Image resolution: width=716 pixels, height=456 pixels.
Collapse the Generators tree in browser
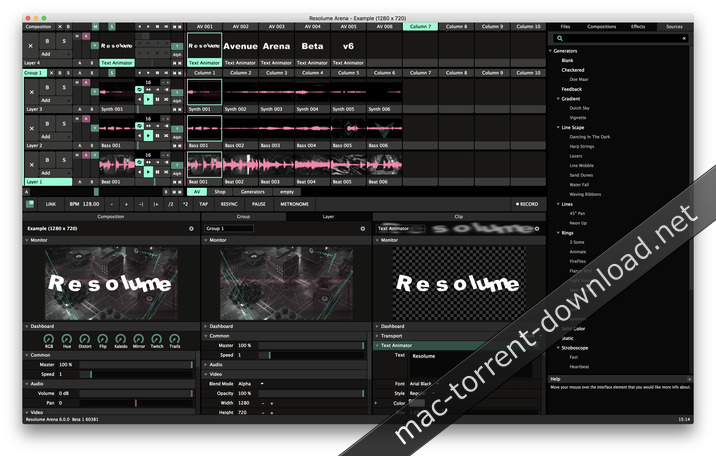click(551, 51)
